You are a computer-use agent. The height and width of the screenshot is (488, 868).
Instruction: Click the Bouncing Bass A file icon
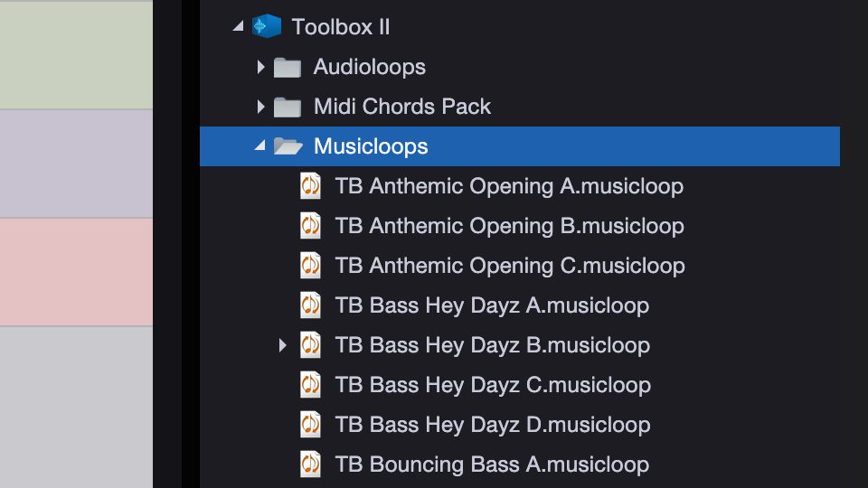[x=310, y=465]
